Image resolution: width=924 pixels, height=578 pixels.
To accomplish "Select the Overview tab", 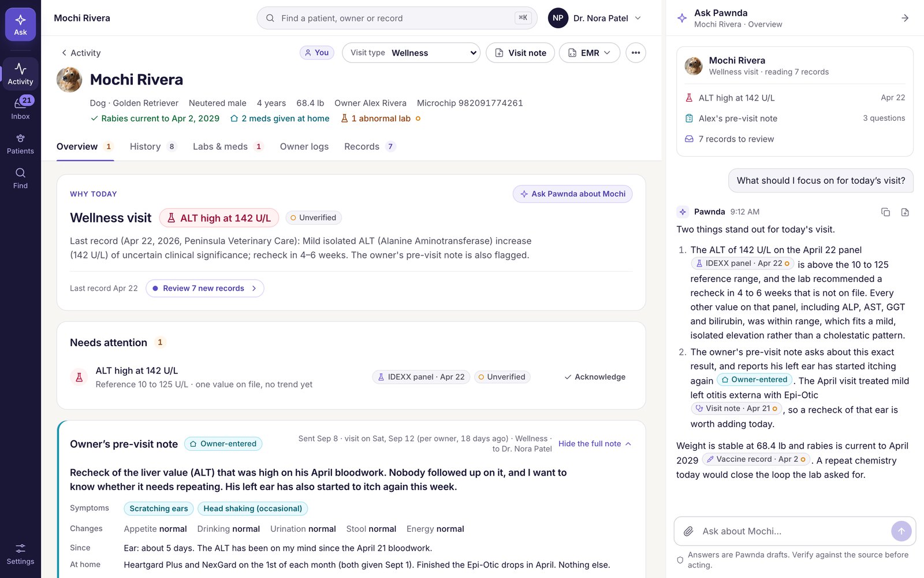I will [x=85, y=147].
